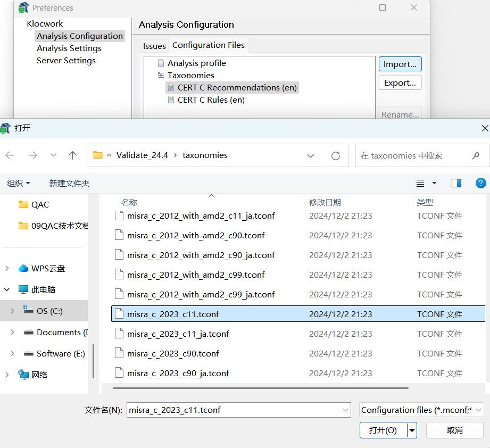490x448 pixels.
Task: Click the WPS云盘 cloud icon
Action: tap(23, 268)
